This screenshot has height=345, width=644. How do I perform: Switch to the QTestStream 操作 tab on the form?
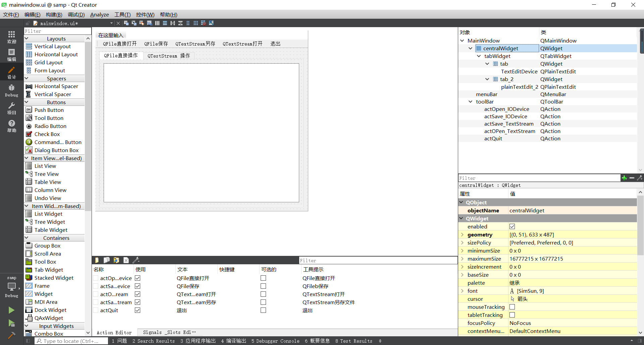point(169,56)
